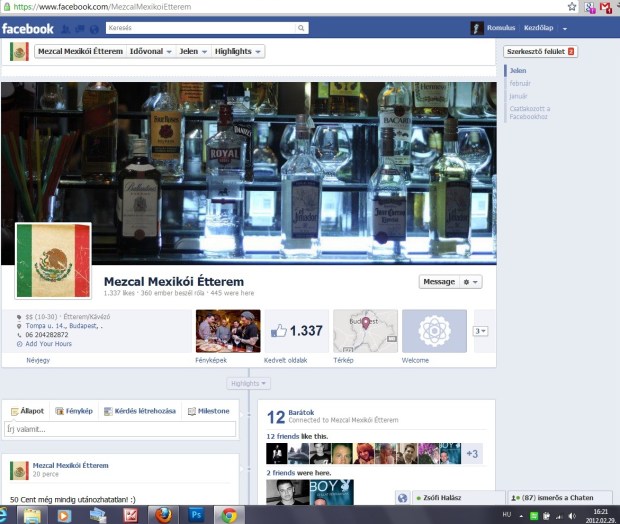Expand the Highlights dropdown in top bar
The image size is (620, 524).
pos(239,51)
